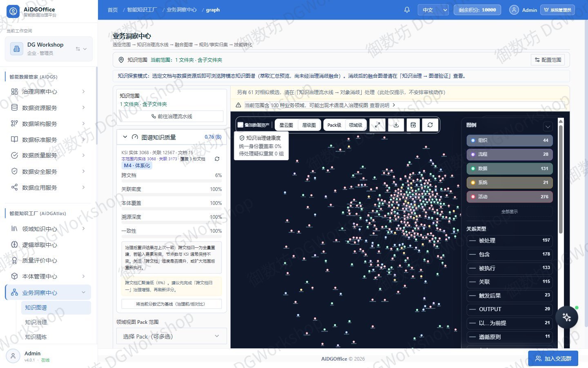588x368 pixels.
Task: Click the 加入交流群 button
Action: (553, 359)
